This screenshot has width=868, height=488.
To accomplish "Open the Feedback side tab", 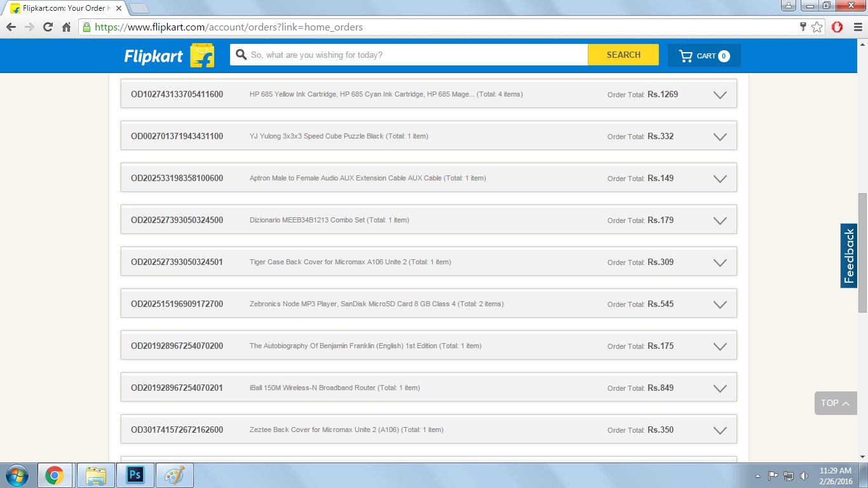I will point(849,255).
